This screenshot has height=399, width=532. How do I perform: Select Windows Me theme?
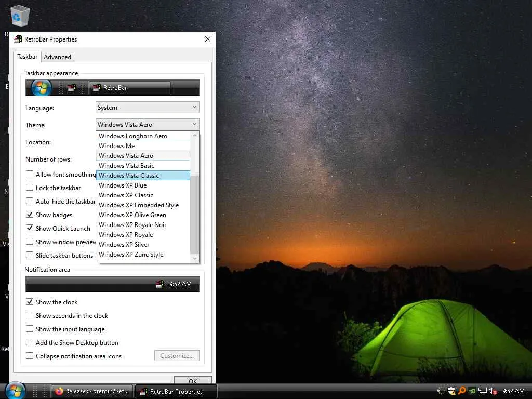click(x=143, y=146)
